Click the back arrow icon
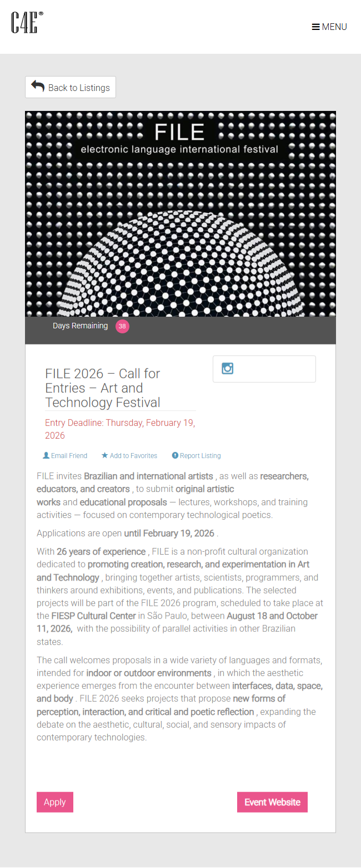Screen dimensions: 361x868 pyautogui.click(x=38, y=87)
